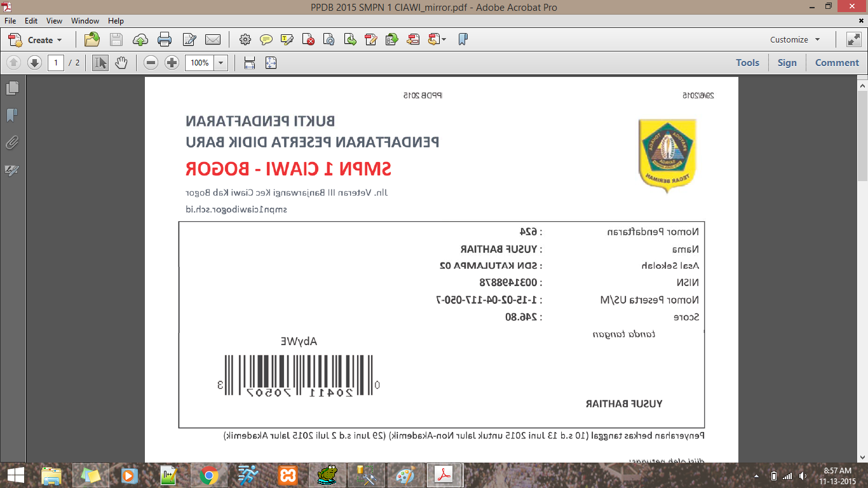Open the Comment pane
The image size is (868, 488).
pos(837,63)
